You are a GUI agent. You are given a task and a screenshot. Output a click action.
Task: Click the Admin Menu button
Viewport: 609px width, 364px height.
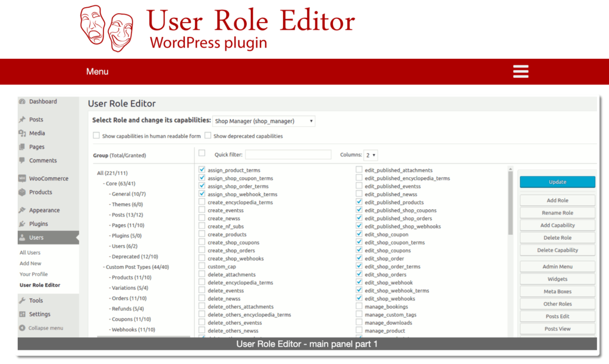(x=557, y=266)
